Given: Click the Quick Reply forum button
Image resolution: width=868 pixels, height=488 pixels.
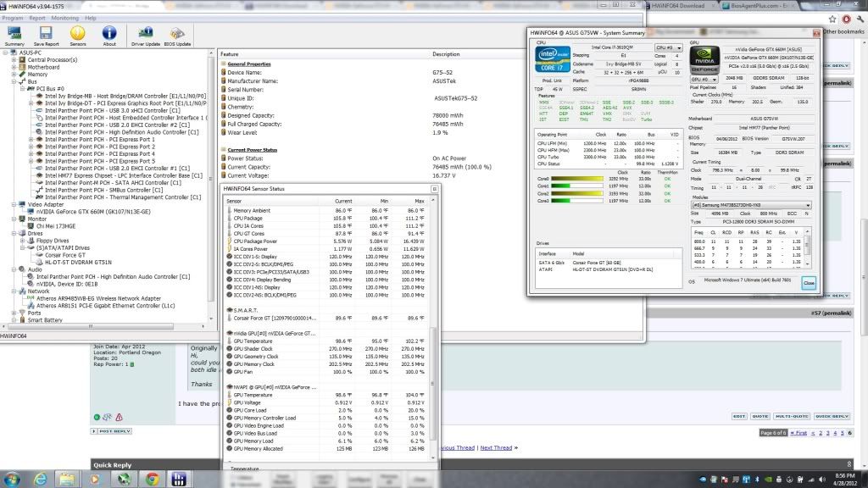Looking at the screenshot, I should coord(832,416).
